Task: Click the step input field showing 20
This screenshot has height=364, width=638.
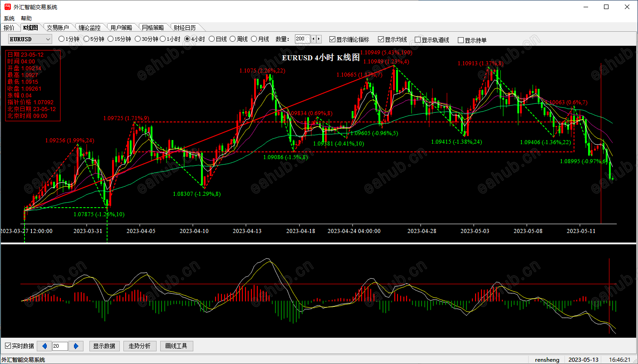Action: pyautogui.click(x=60, y=346)
